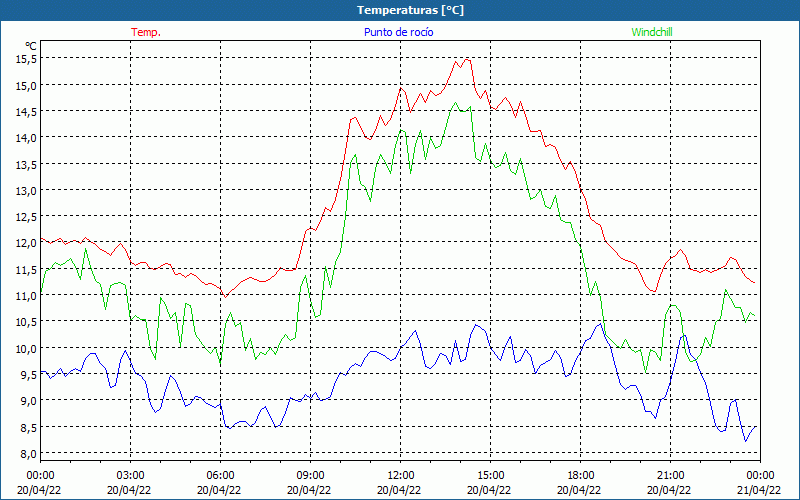
Task: Click the "10,0" y-axis value
Action: click(26, 348)
